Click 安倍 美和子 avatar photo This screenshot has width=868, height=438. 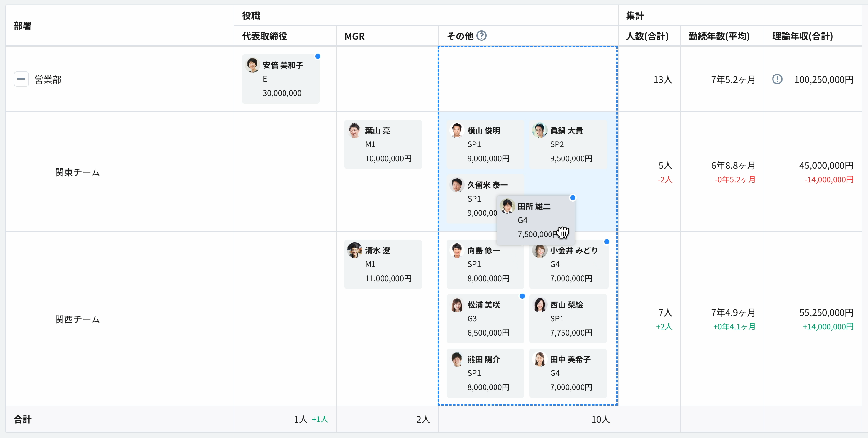tap(252, 65)
